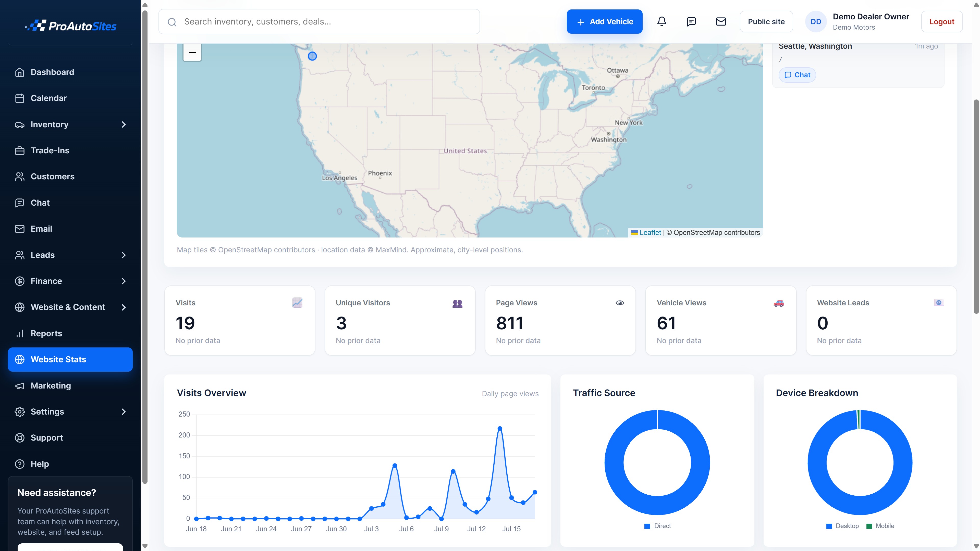
Task: Open Customers section
Action: tap(70, 177)
